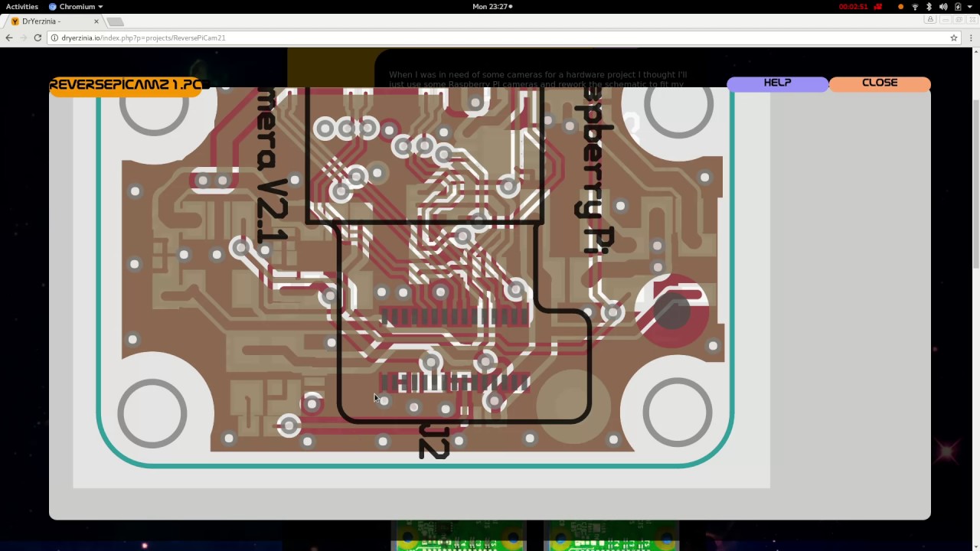Click the top-left mounting hole on PCB
This screenshot has height=551, width=980.
point(154,112)
